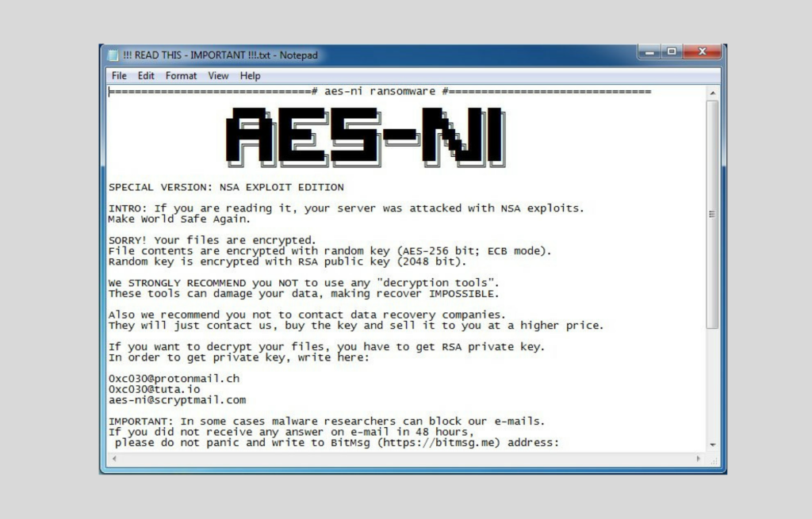The width and height of the screenshot is (812, 519).
Task: Open the File menu
Action: [x=119, y=76]
